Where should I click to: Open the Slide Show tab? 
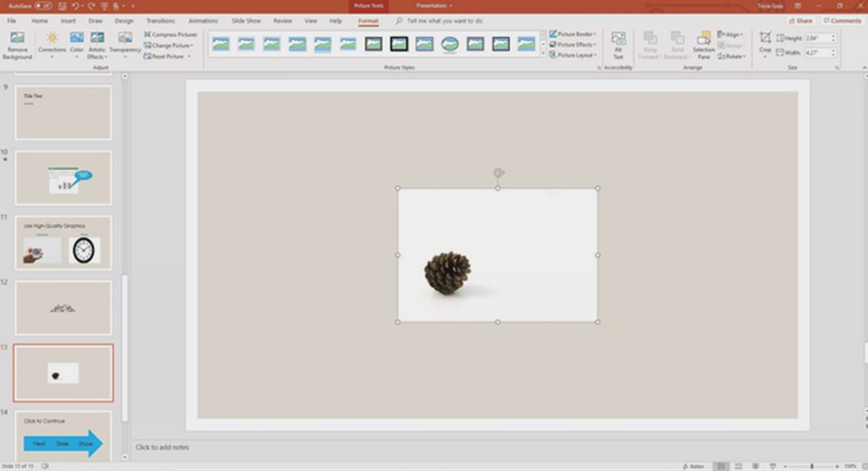[245, 20]
